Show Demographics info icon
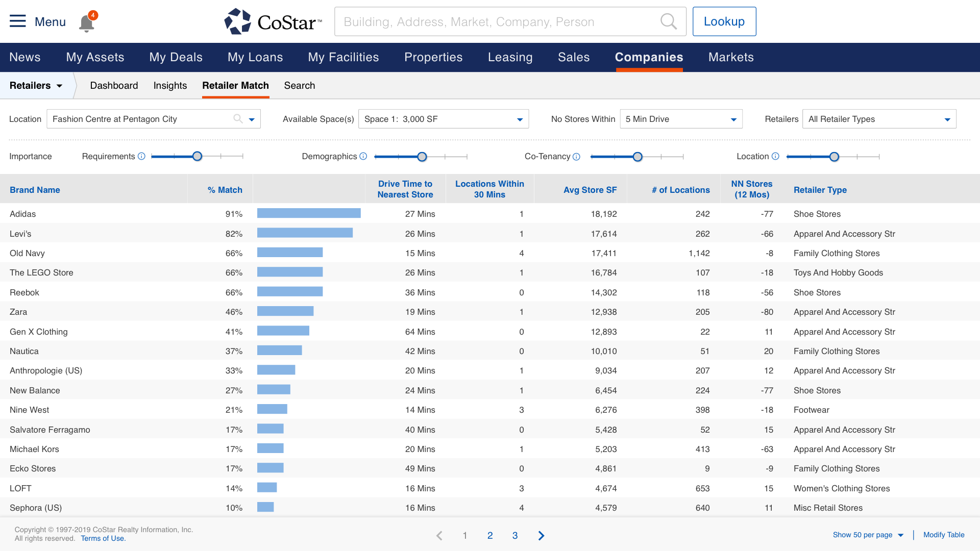 pos(363,156)
